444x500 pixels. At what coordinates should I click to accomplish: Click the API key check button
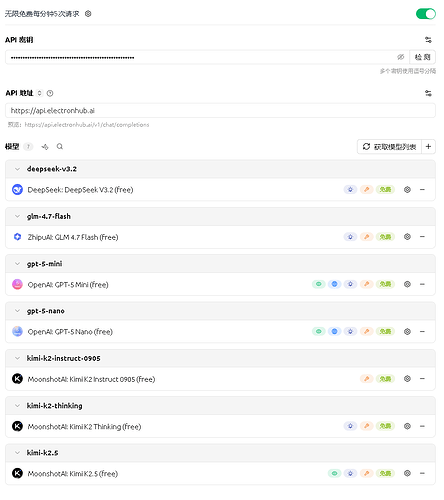tap(422, 57)
